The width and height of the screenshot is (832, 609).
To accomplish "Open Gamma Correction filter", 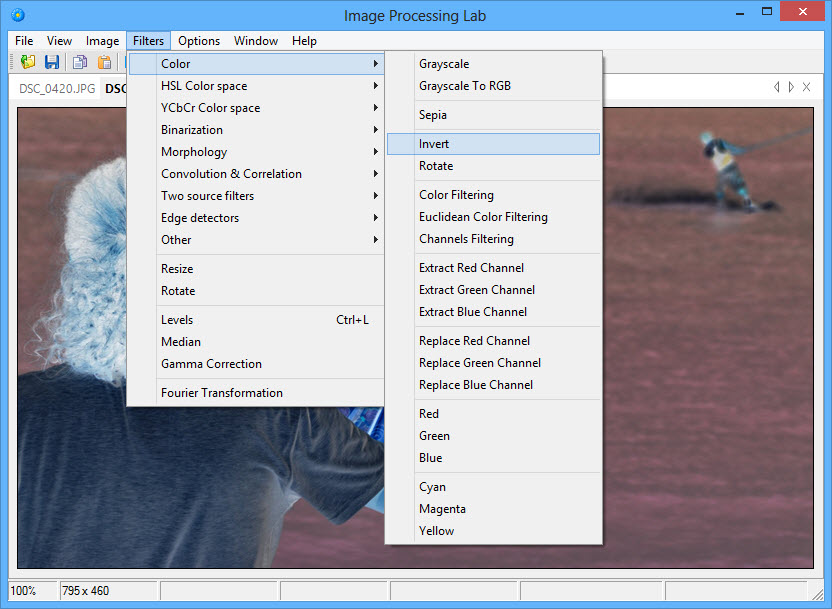I will click(256, 364).
